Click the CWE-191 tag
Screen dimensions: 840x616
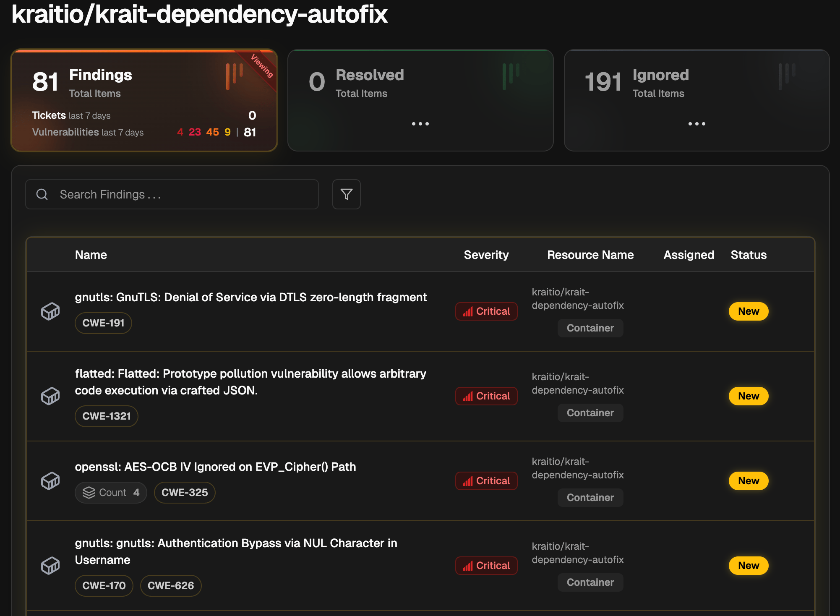(103, 323)
